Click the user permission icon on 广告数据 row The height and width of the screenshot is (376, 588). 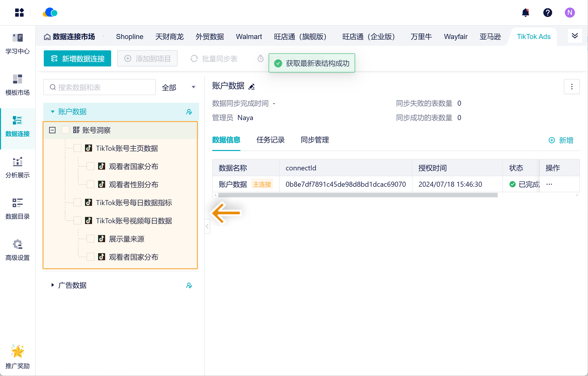click(189, 285)
